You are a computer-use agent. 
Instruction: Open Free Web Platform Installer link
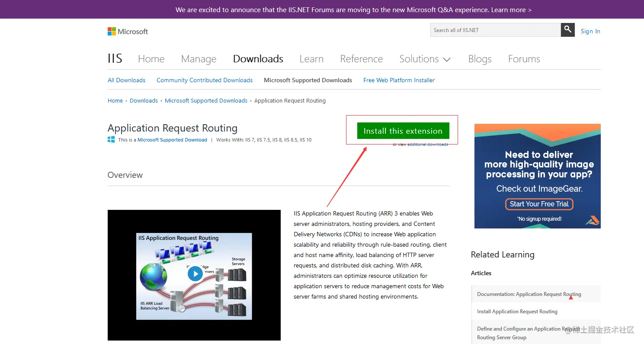(399, 80)
